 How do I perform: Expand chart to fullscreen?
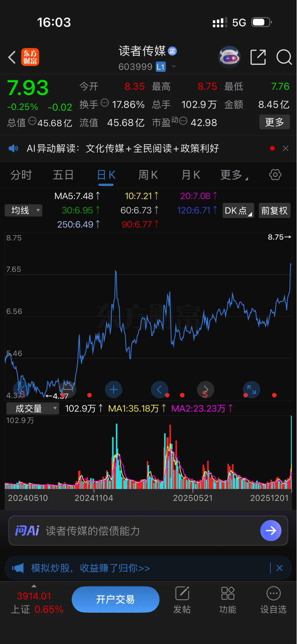[251, 389]
